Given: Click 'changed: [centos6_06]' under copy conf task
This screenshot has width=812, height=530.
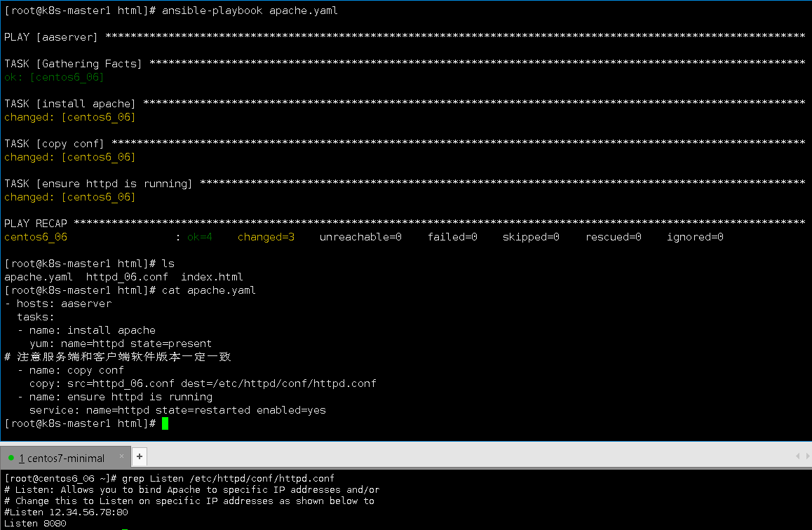Looking at the screenshot, I should pos(70,157).
